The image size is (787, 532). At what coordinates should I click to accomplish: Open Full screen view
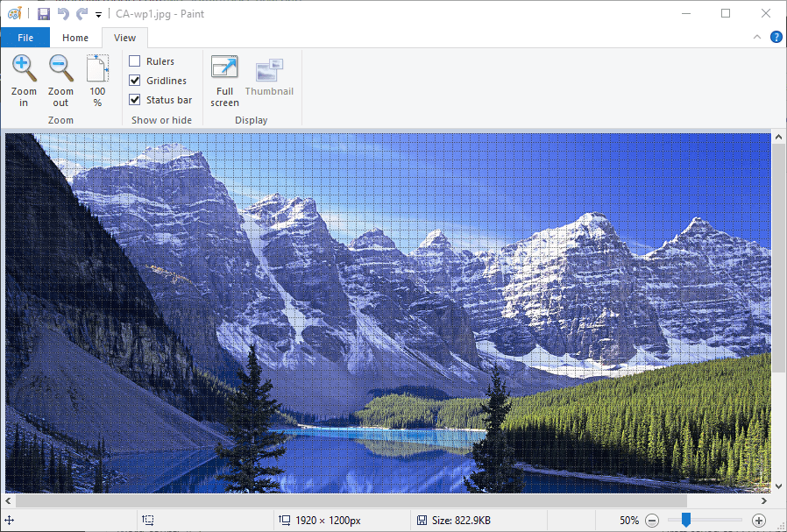[224, 68]
